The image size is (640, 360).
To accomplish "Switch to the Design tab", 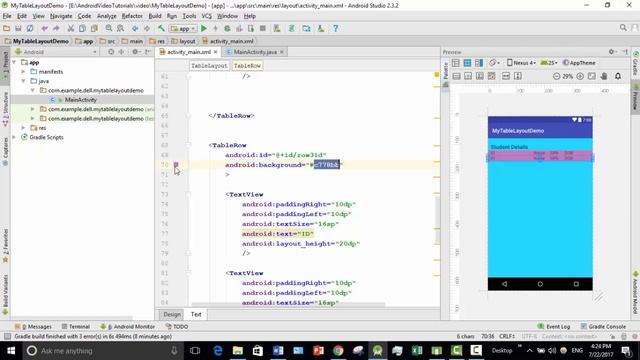I will point(172,314).
